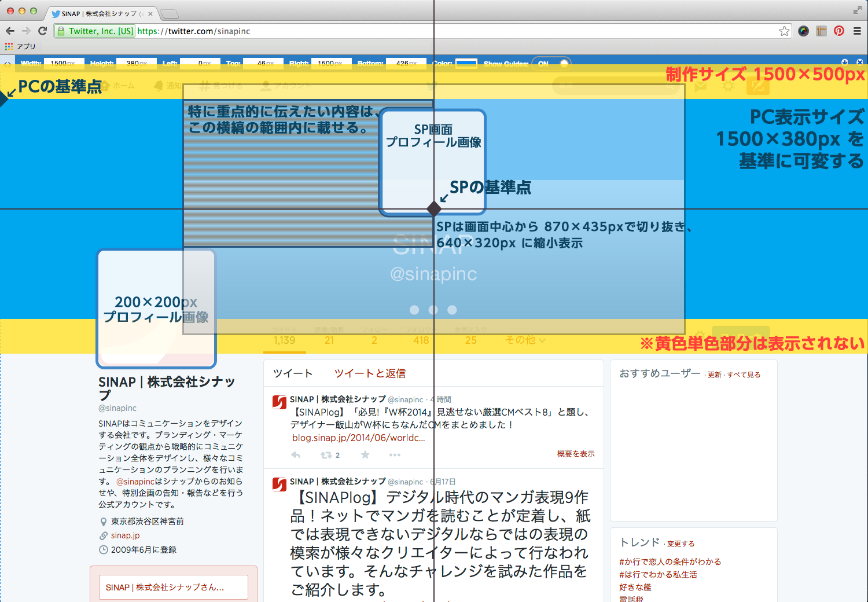Open the 画像/動画 21 stat tab
This screenshot has width=868, height=602.
[x=329, y=336]
